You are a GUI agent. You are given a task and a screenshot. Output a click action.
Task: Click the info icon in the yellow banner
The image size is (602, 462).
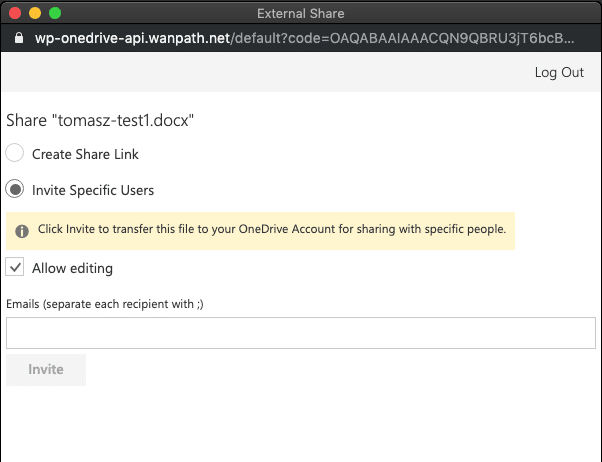[22, 230]
